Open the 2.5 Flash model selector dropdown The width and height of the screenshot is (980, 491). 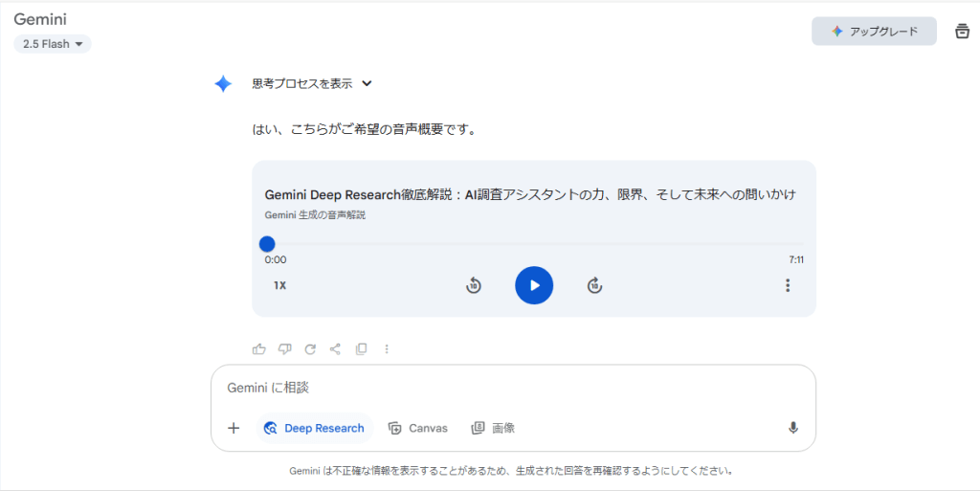click(53, 44)
